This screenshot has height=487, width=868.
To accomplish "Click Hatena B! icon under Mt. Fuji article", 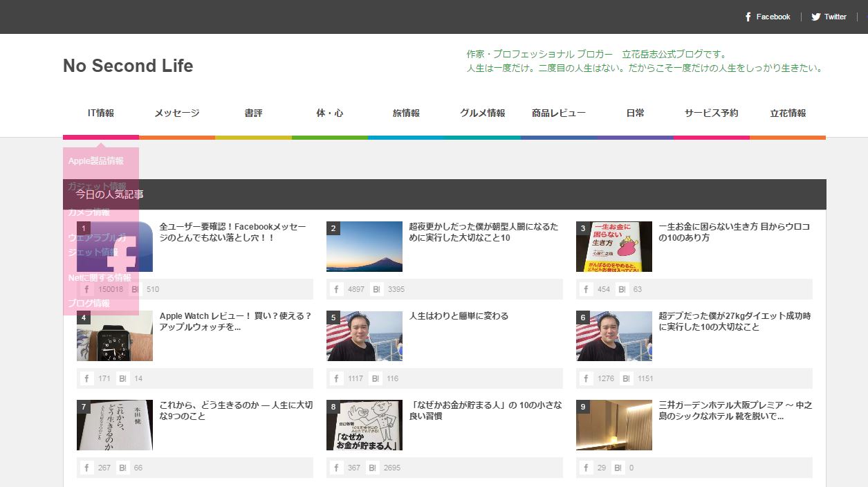I will (x=376, y=289).
